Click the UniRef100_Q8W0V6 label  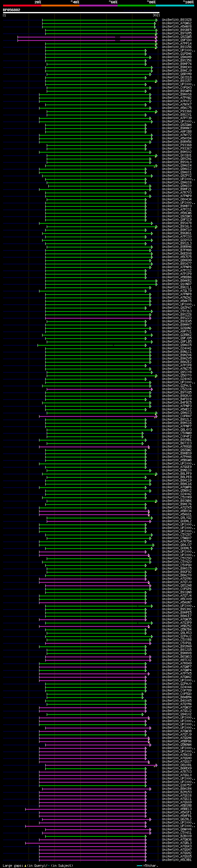tap(177, 830)
